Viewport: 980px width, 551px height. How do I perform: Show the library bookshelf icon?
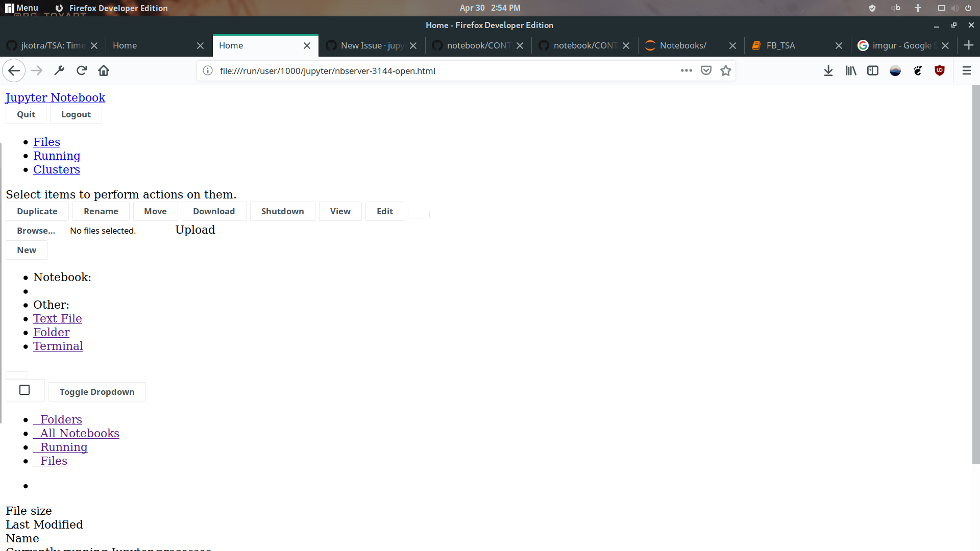(851, 71)
